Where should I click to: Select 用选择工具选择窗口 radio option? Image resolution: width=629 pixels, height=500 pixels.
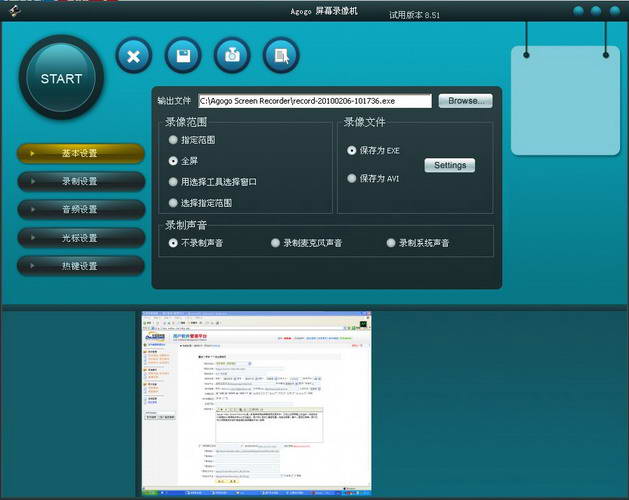point(213,182)
